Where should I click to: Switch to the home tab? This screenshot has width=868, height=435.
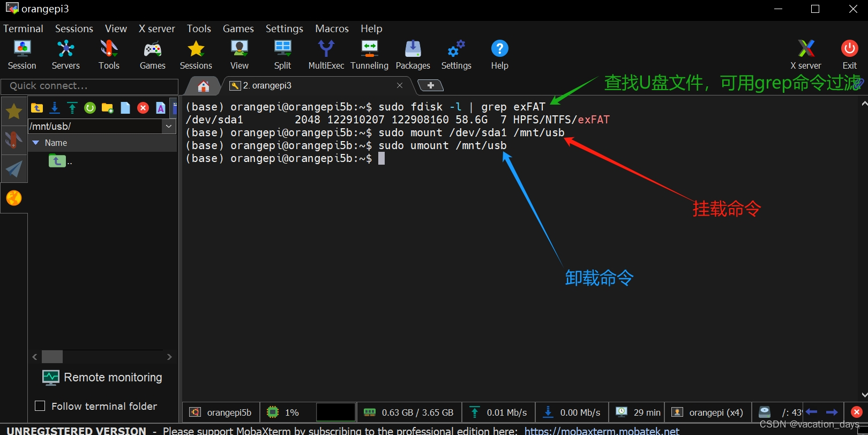click(x=203, y=86)
